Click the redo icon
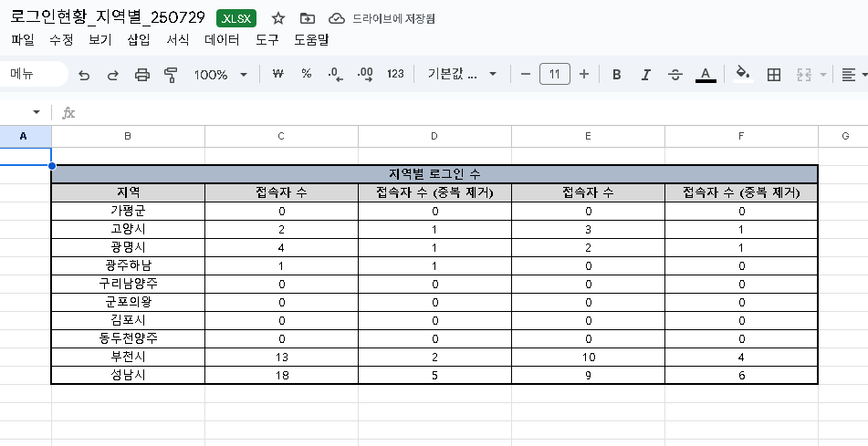The height and width of the screenshot is (446, 868). pos(113,75)
